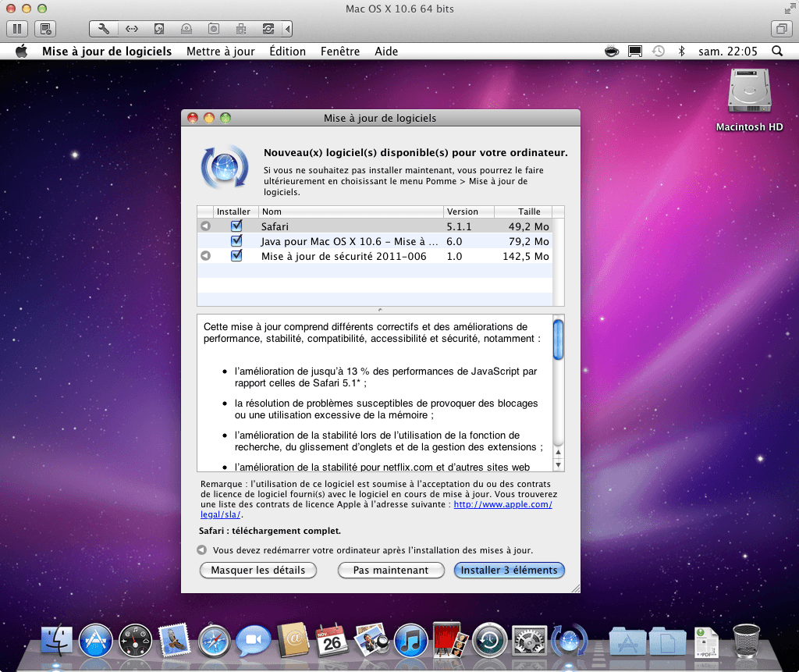The image size is (799, 672).
Task: Open the Trash from the Dock
Action: pyautogui.click(x=747, y=640)
